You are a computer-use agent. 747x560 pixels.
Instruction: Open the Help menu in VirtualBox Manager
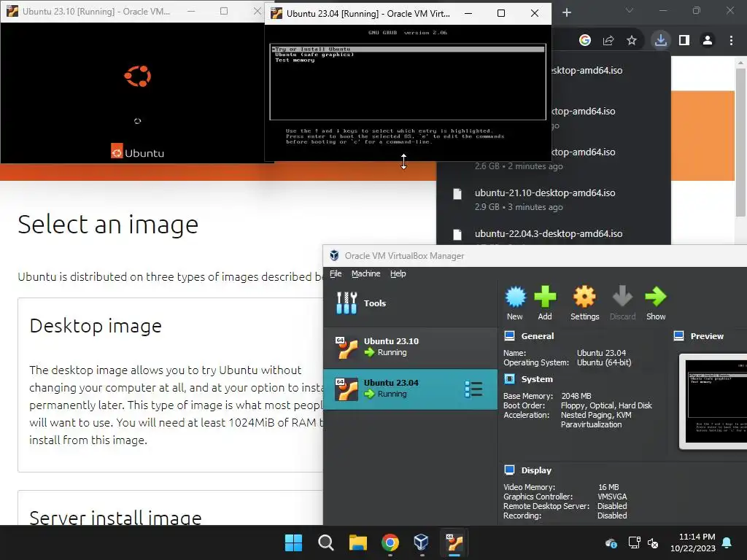pyautogui.click(x=398, y=273)
